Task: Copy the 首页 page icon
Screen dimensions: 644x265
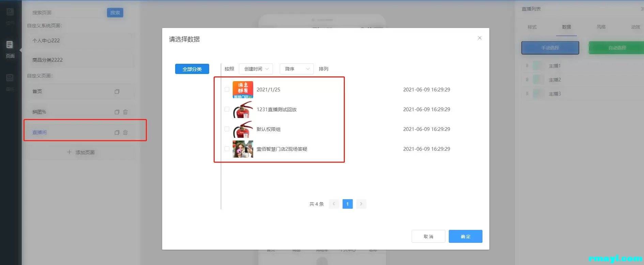Action: [x=117, y=91]
